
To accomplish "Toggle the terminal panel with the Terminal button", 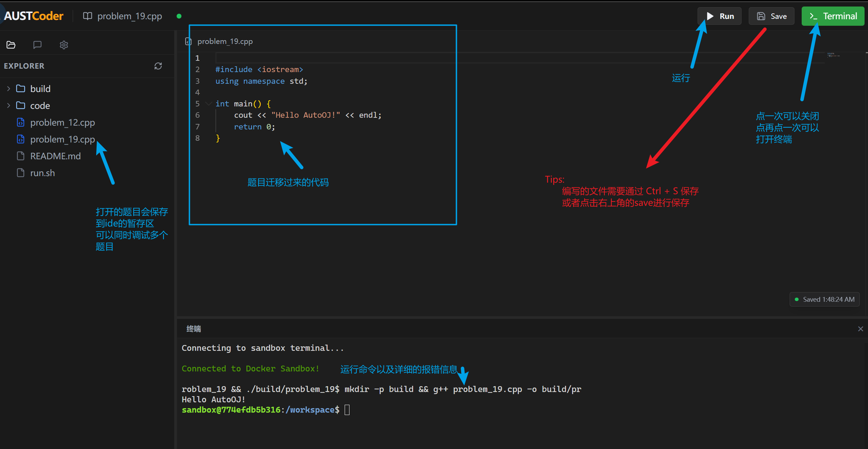I will point(833,16).
